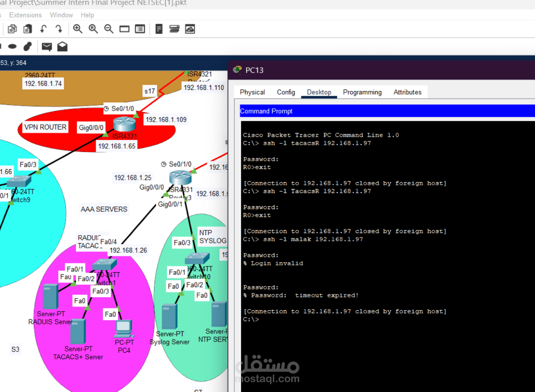The height and width of the screenshot is (392, 535).
Task: Switch to the Physical tab in PC13
Action: coord(253,92)
